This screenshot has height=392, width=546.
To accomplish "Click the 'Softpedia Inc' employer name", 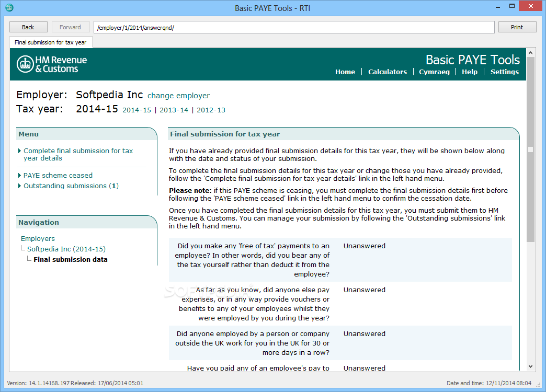I will pos(109,95).
